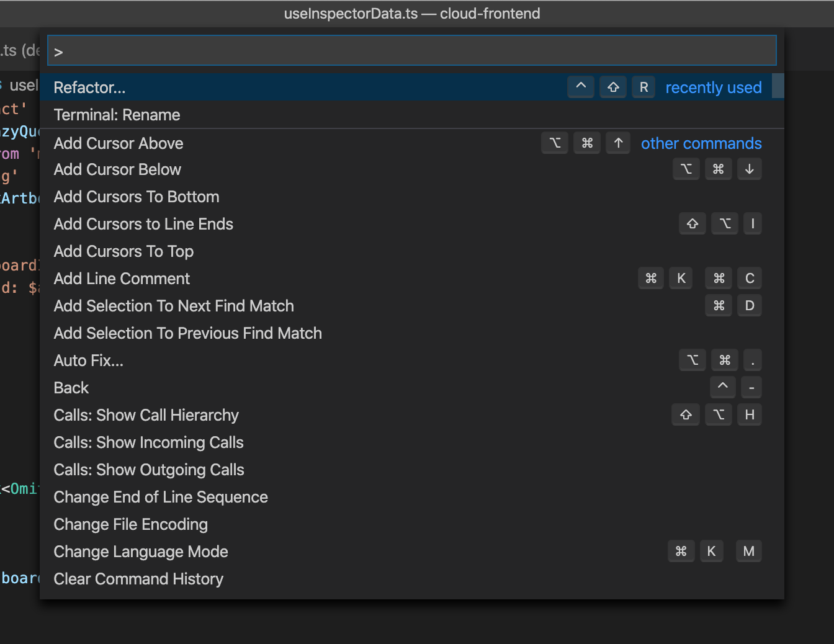Click the other commands label
The image size is (834, 644).
click(x=701, y=143)
